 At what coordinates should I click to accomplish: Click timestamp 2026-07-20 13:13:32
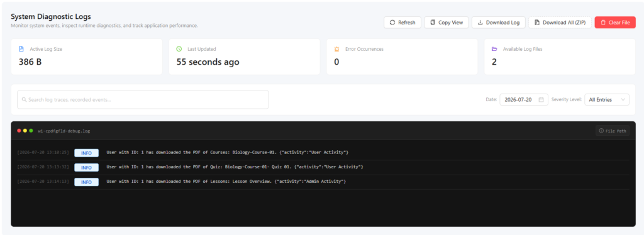43,167
